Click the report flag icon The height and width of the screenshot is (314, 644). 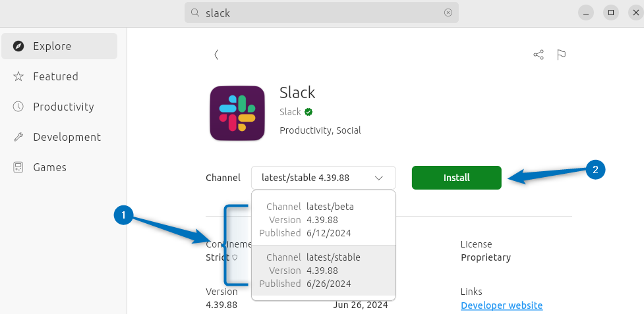click(561, 55)
